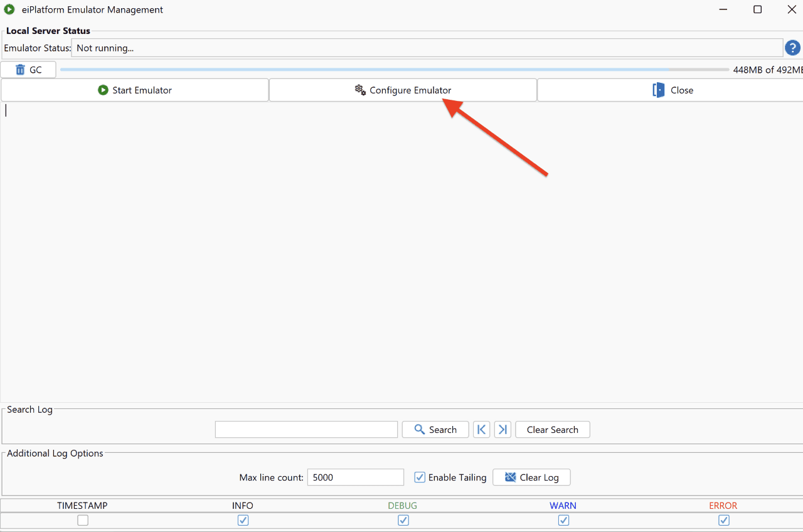The image size is (803, 532).
Task: Start the emulator
Action: coord(135,90)
